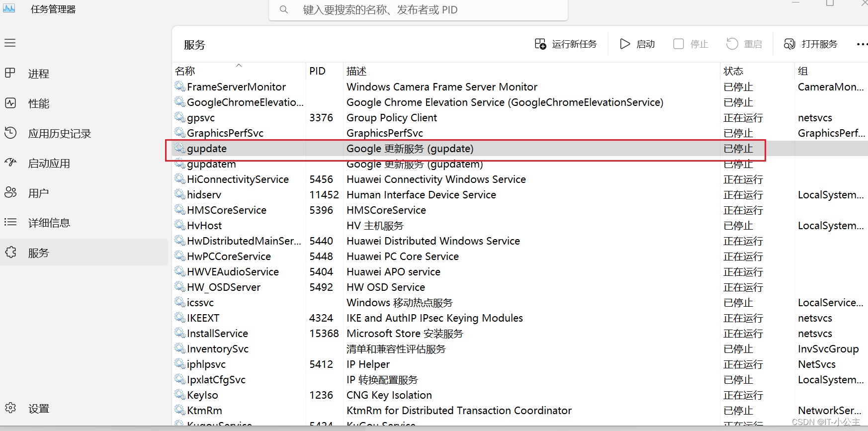
Task: Click Group Policy Client description
Action: click(392, 118)
